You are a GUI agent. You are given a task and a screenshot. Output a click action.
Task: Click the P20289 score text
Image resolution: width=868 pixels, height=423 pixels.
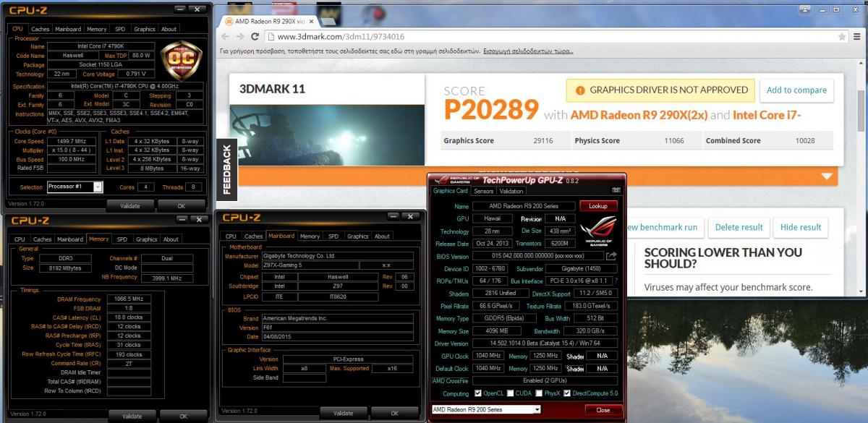(491, 110)
